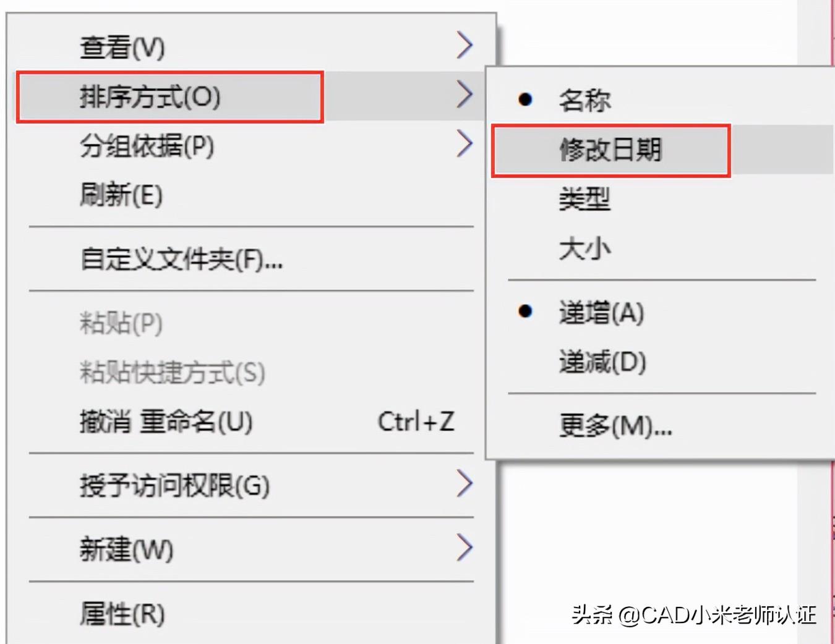
Task: Open 更多(M)... more sort options
Action: (615, 426)
